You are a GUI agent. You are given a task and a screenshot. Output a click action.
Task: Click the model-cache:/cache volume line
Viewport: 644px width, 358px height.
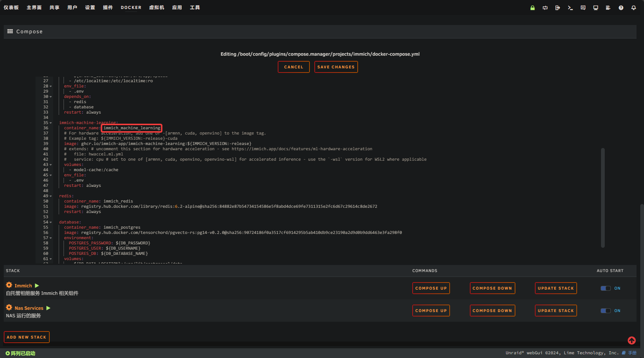point(96,170)
